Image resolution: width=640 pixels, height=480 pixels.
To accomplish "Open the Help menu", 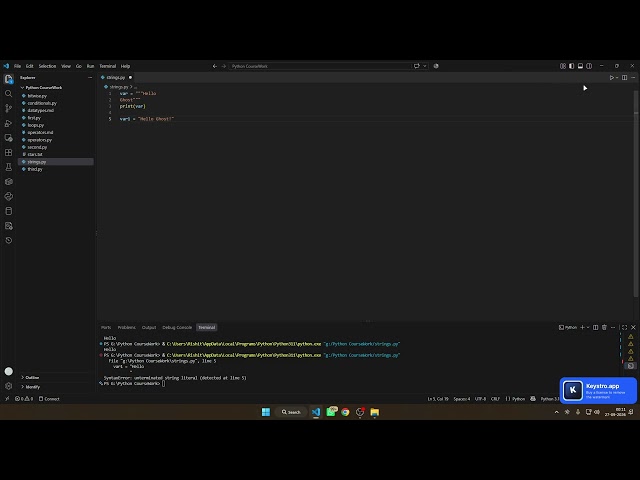I will [x=125, y=66].
